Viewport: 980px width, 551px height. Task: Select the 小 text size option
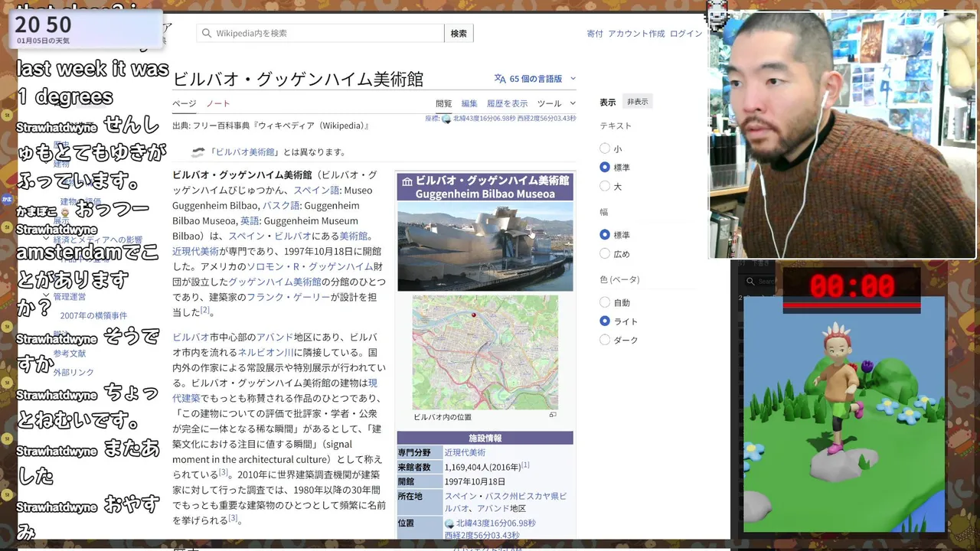[605, 148]
